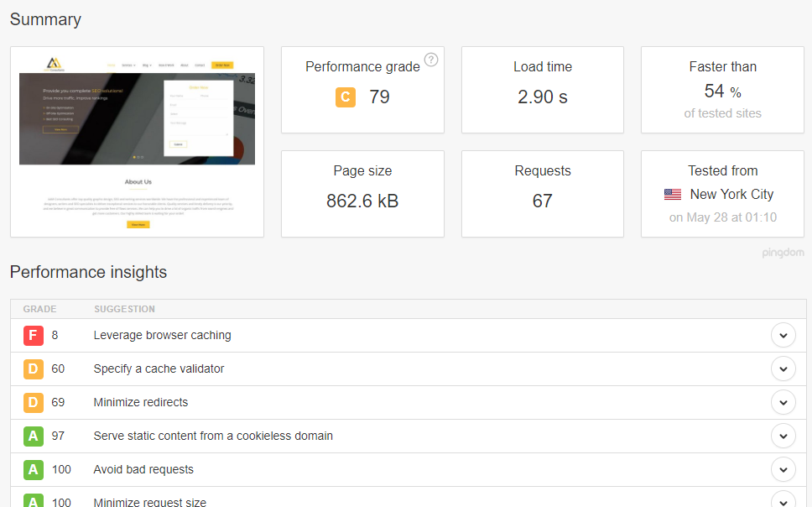This screenshot has width=812, height=507.
Task: Click the D badge beside Minimize redirects
Action: pos(33,402)
